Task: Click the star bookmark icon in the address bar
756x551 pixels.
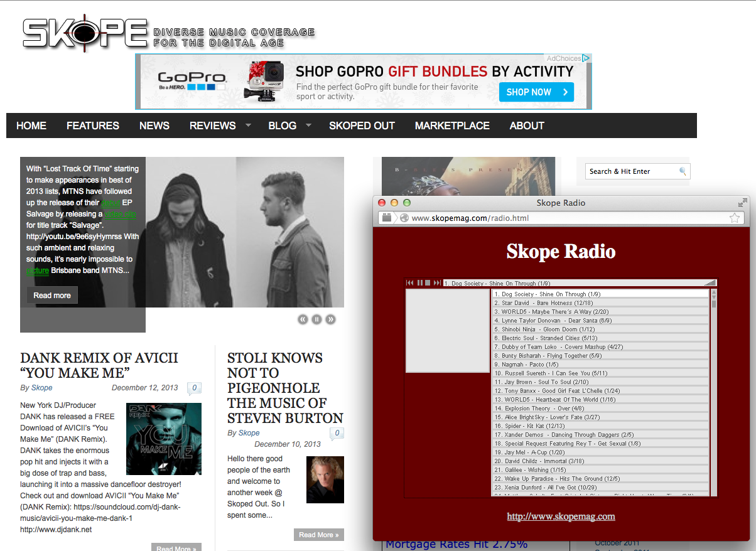Action: point(735,218)
